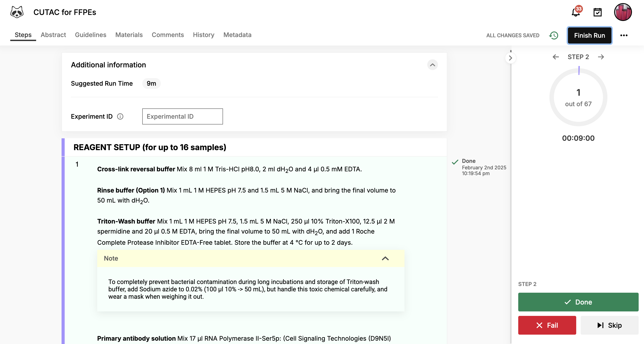Open the Metadata tab
Screen dimensions: 644x344
[x=237, y=35]
